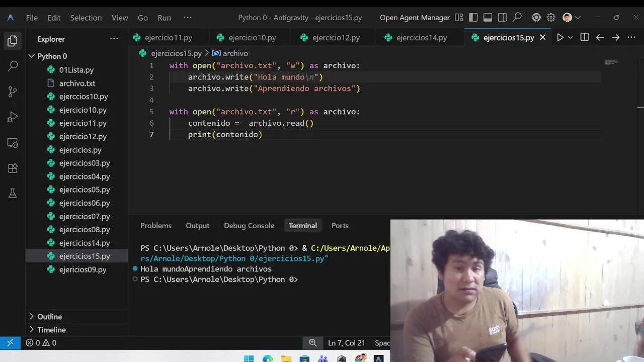The image size is (644, 362).
Task: Open the settings gear in title bar
Action: tap(551, 18)
